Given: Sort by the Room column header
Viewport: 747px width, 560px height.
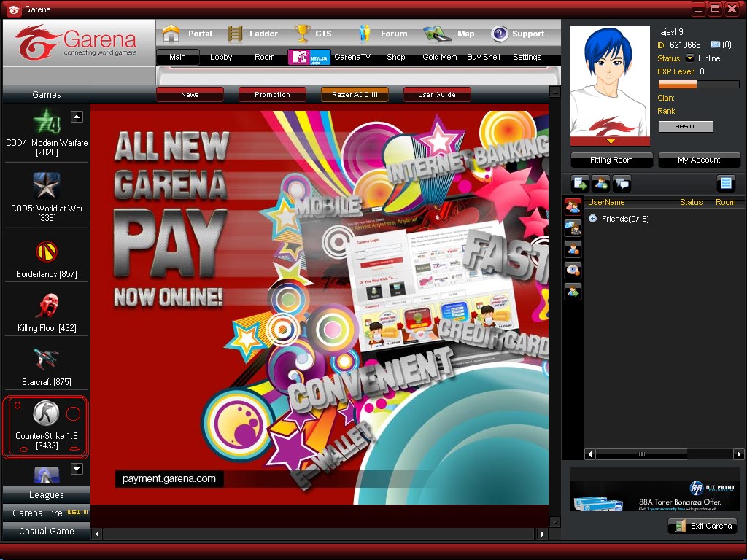Looking at the screenshot, I should point(726,202).
